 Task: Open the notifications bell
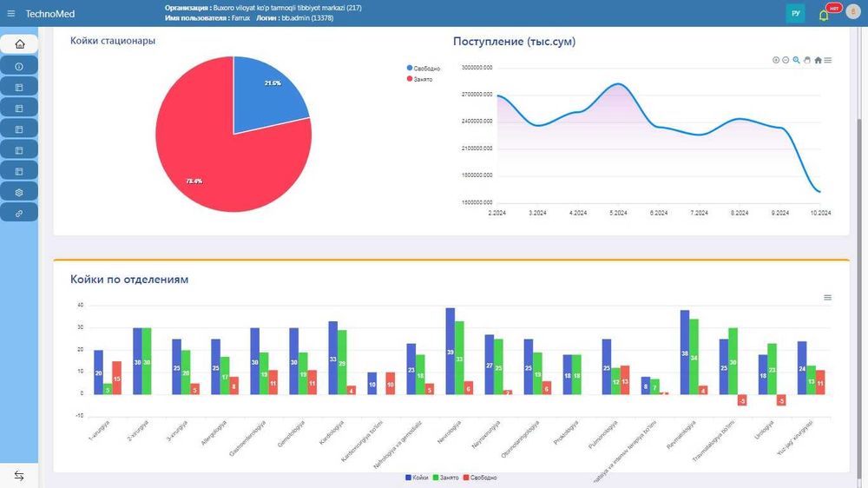tap(824, 16)
